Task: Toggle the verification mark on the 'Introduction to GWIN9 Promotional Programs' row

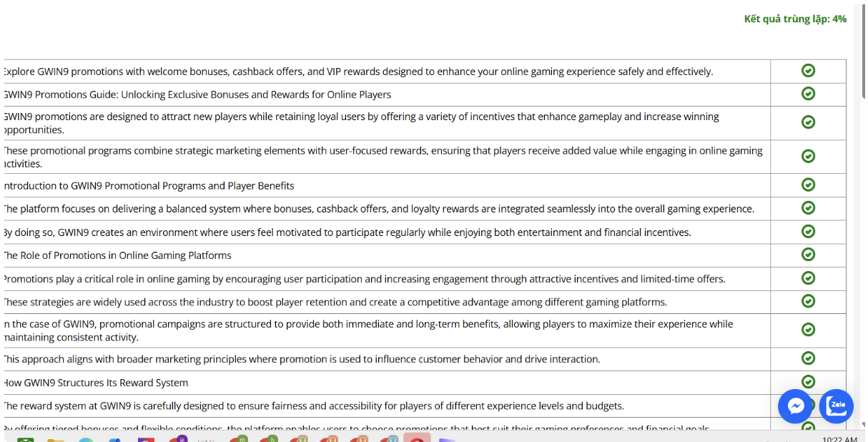Action: [x=808, y=185]
